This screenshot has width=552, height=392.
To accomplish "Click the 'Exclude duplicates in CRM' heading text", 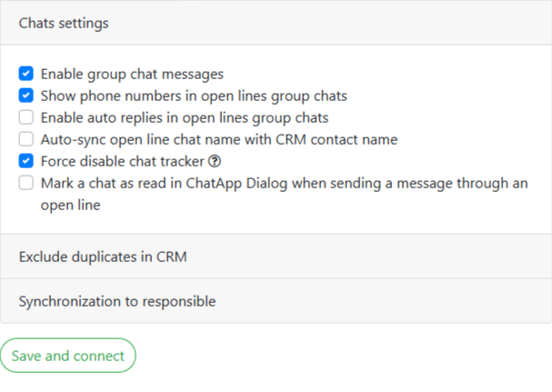I will click(x=102, y=256).
